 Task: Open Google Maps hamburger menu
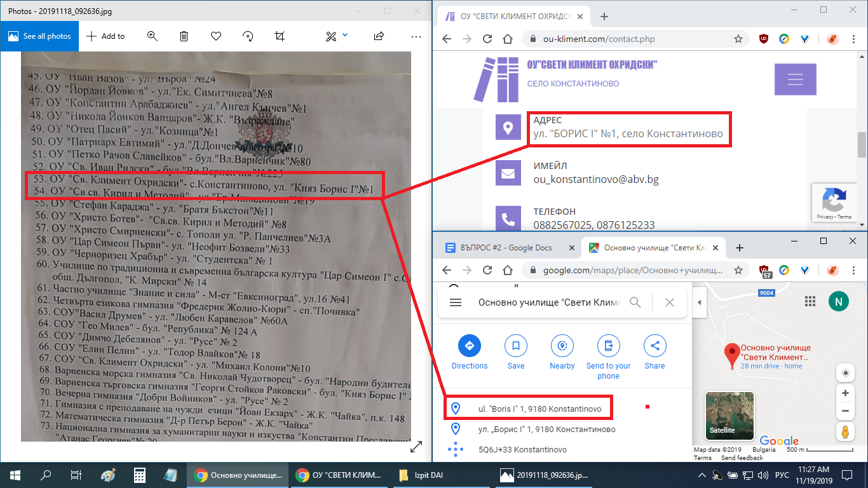point(455,302)
